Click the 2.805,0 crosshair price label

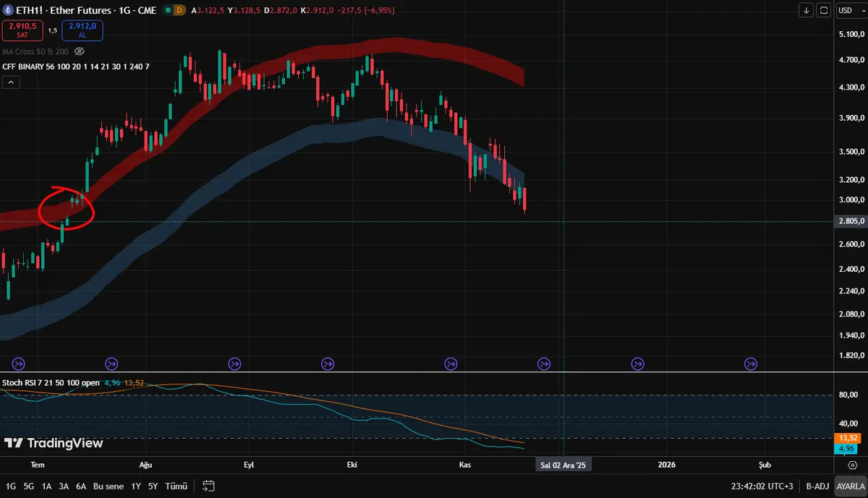(x=851, y=221)
